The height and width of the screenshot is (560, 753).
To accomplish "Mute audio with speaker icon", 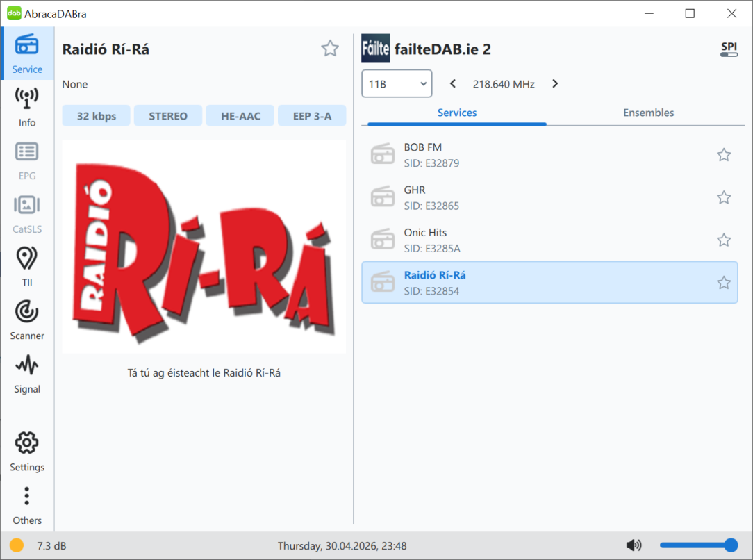I will [x=634, y=545].
